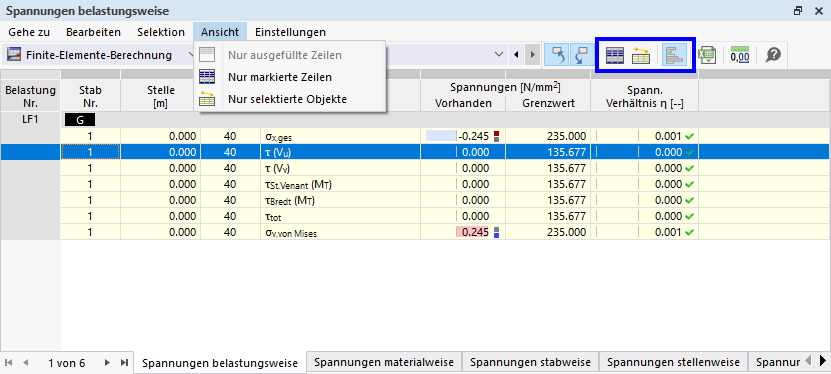Select the σv,von Mises cell

341,232
